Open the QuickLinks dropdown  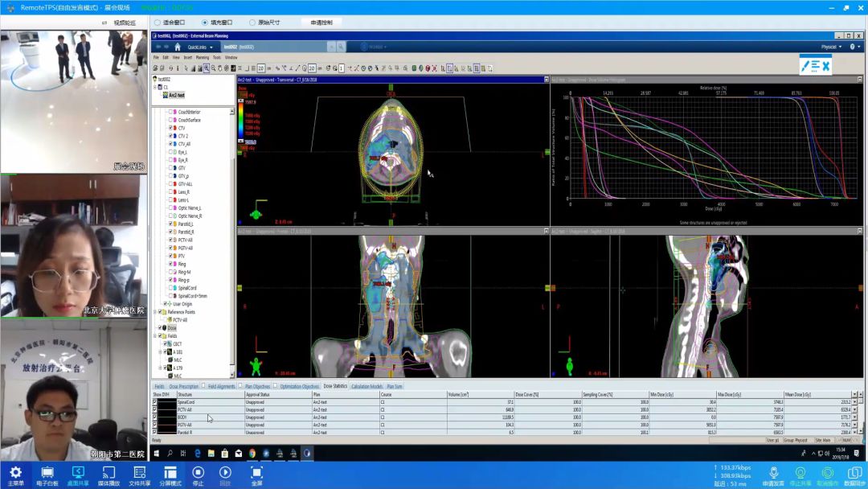tap(198, 47)
